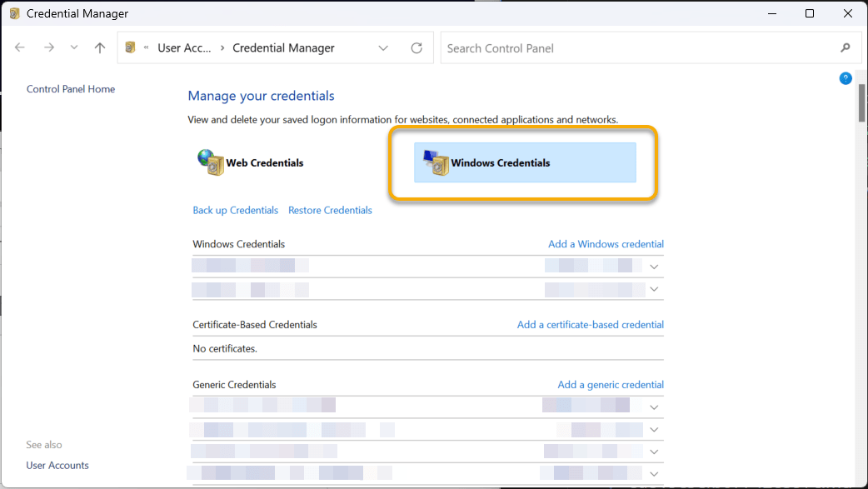Screen dimensions: 868x489
Task: Click the search magnifier icon
Action: coord(846,48)
